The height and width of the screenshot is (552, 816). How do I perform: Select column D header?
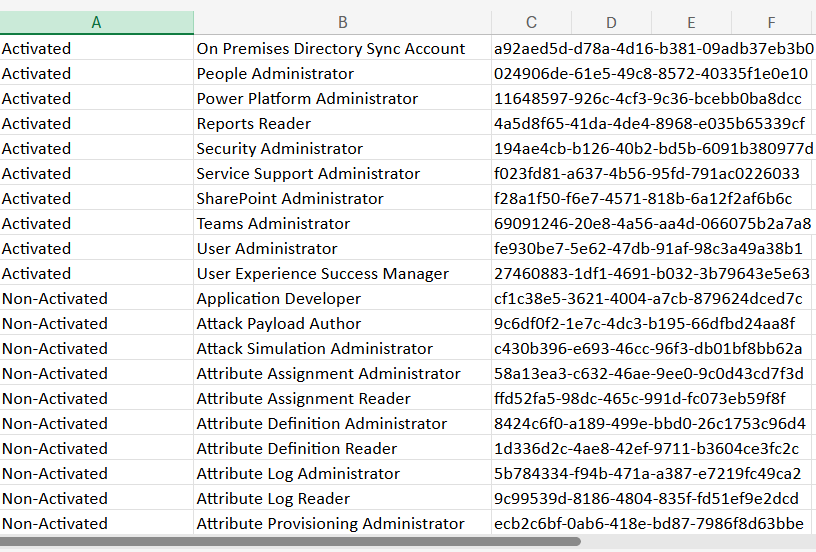click(611, 22)
